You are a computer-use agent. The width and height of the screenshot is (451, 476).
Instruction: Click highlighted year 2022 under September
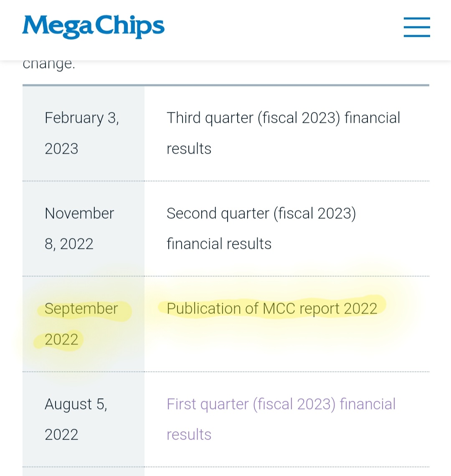[x=61, y=339]
